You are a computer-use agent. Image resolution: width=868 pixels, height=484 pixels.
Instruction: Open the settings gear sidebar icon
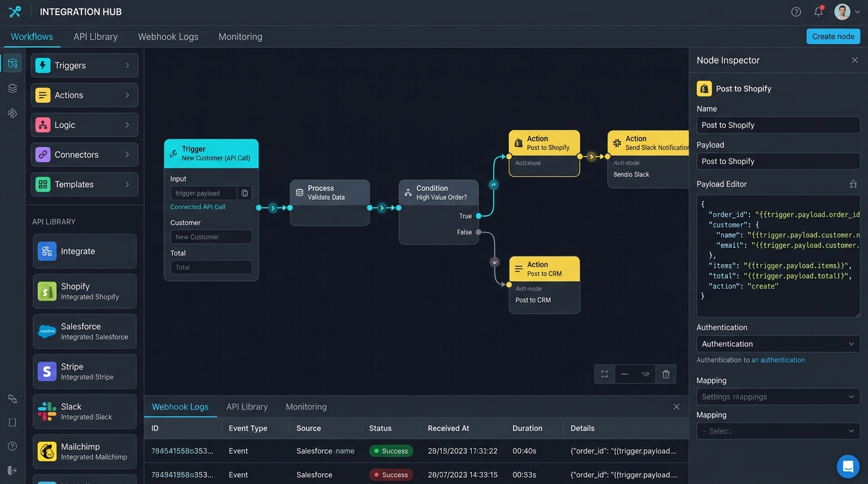[13, 113]
